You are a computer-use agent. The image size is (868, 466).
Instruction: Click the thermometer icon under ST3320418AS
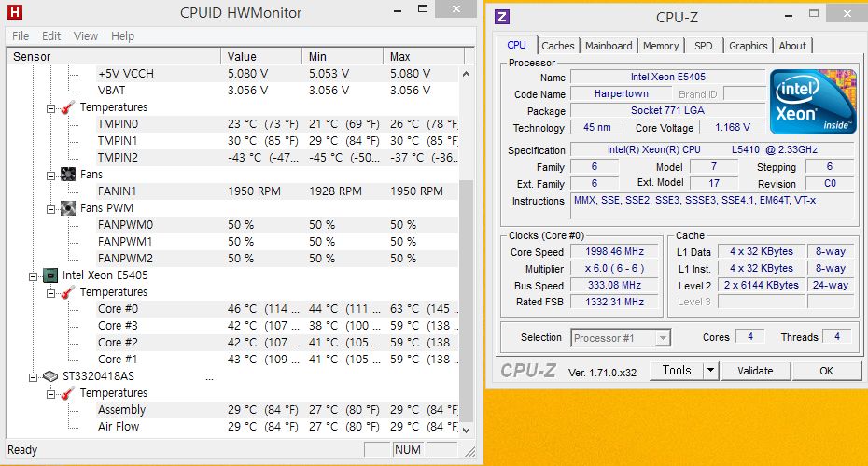click(67, 393)
